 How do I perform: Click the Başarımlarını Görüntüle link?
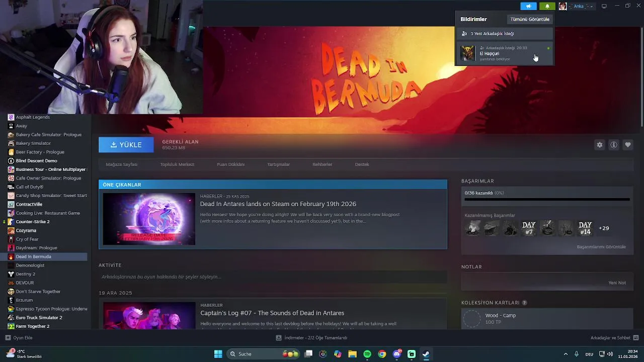coord(601,247)
